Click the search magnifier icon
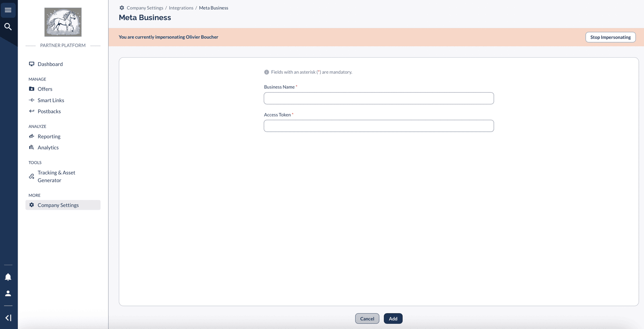Screen dimensions: 644x329 (8, 27)
